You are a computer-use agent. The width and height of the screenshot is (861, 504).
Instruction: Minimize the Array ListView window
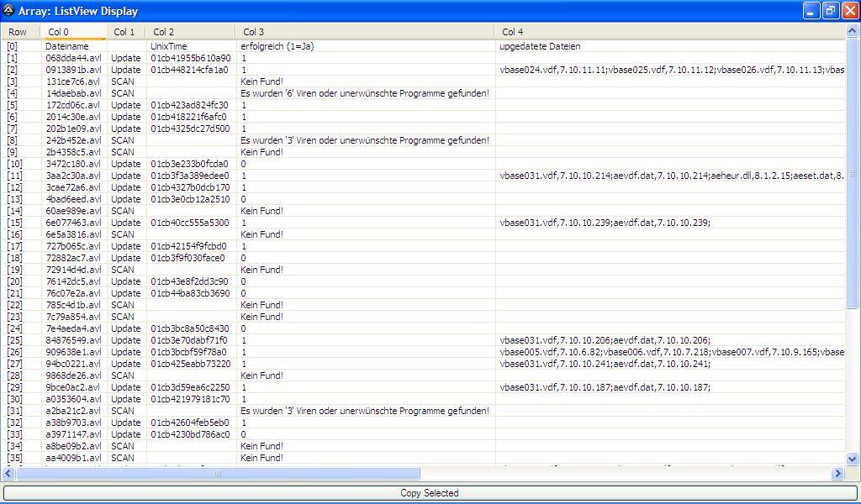[811, 12]
